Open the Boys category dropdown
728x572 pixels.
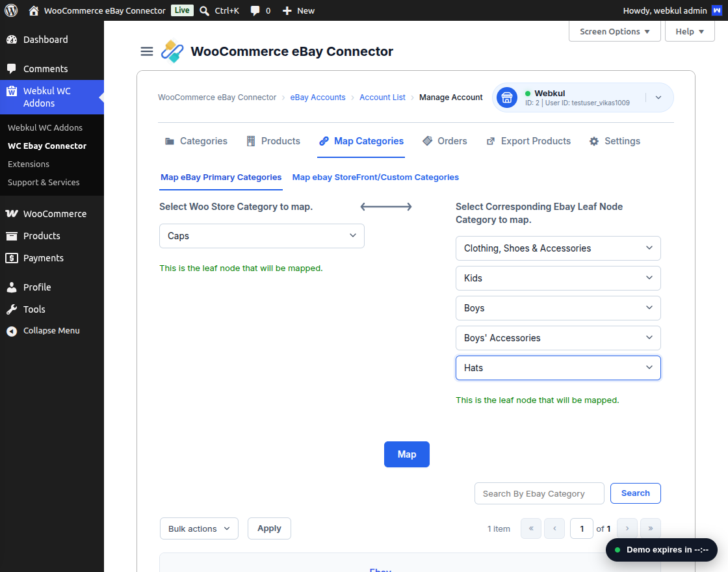click(x=558, y=308)
